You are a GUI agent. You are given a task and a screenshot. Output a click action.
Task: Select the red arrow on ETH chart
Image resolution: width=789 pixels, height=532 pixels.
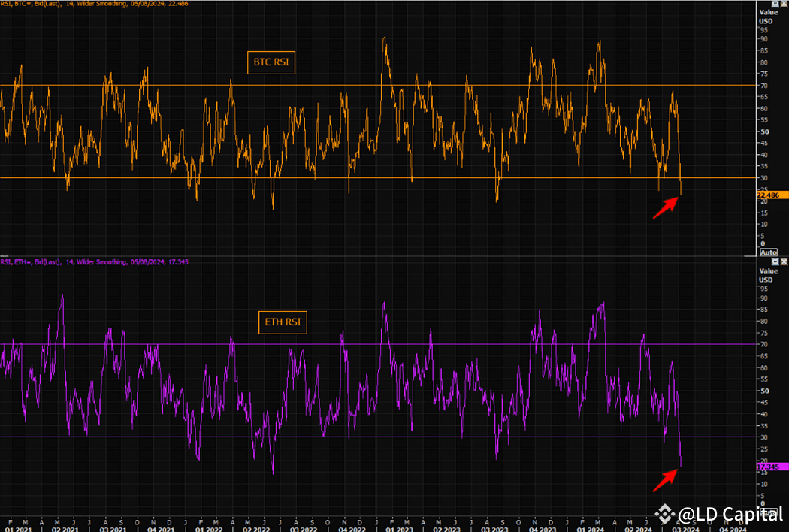664,479
